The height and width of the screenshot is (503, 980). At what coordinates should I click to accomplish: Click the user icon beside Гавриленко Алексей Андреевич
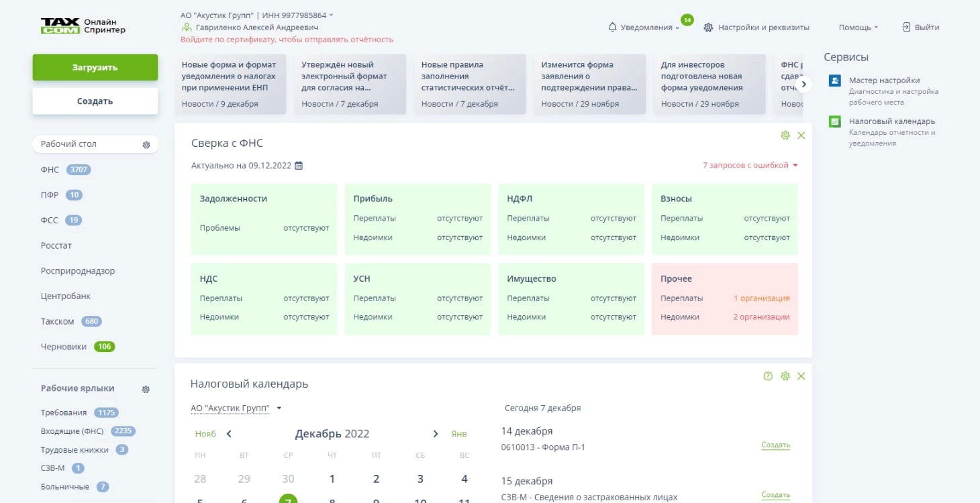click(187, 27)
